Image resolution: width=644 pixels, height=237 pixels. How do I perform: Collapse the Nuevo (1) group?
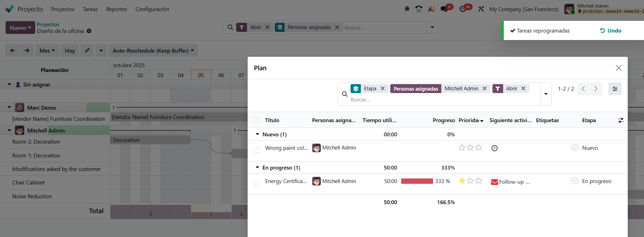pyautogui.click(x=257, y=134)
